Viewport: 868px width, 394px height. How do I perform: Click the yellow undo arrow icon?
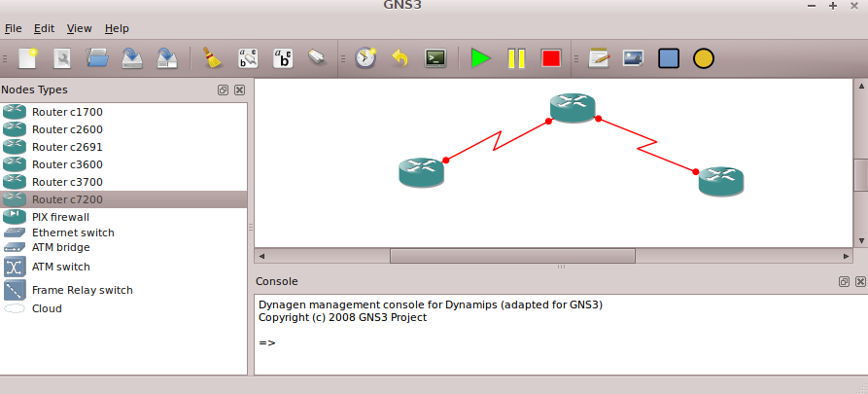(399, 58)
